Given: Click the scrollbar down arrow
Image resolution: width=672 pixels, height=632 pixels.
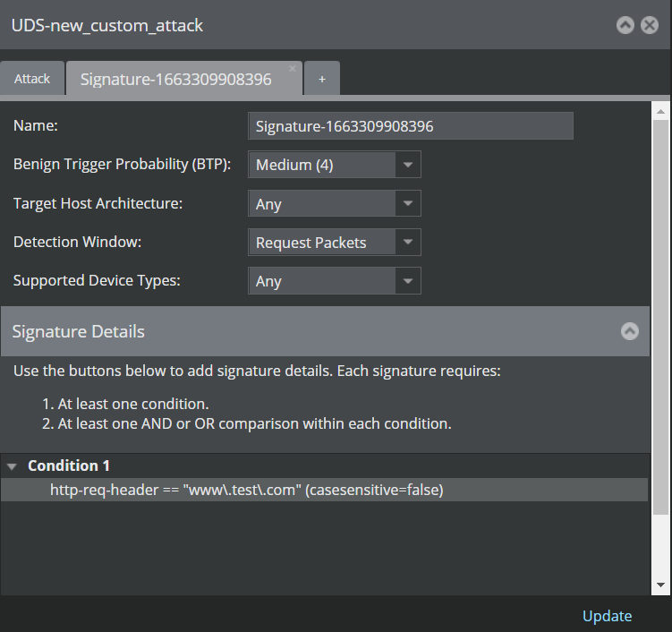Looking at the screenshot, I should pyautogui.click(x=660, y=585).
